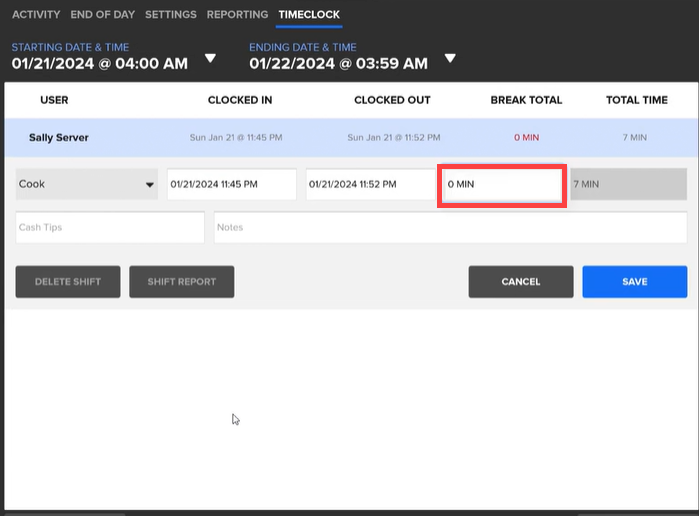Viewport: 699px width, 516px height.
Task: Switch to the END OF DAY tab
Action: [103, 15]
